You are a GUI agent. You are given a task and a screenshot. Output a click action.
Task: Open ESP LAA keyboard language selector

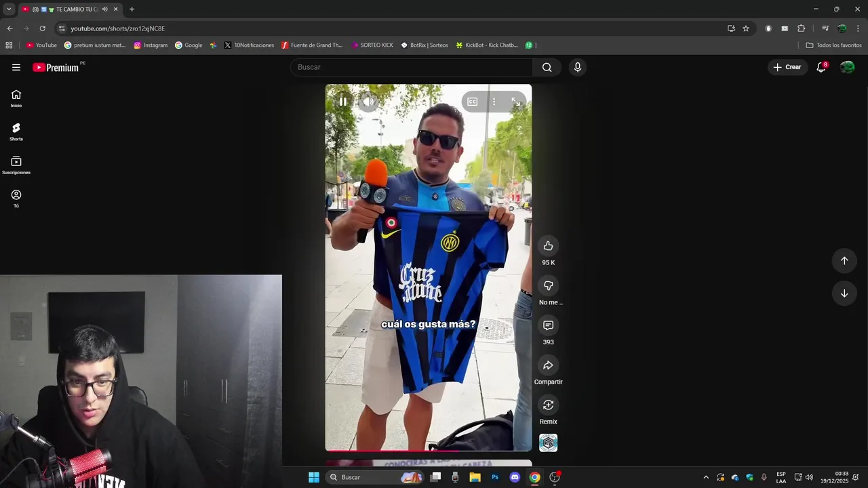click(781, 477)
